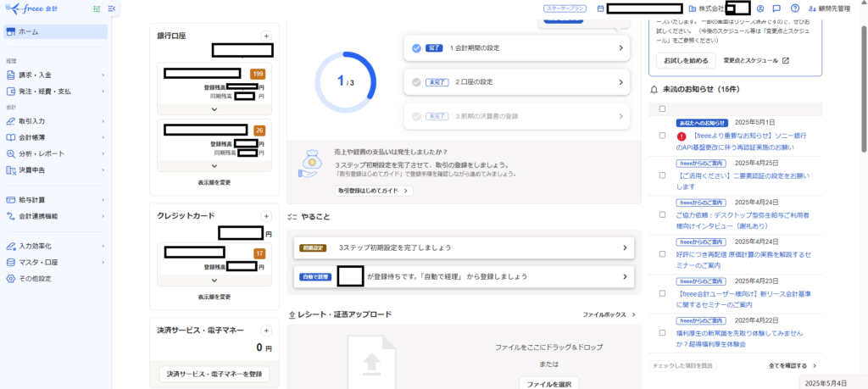Click the plus icon beside 銀行口座
868x389 pixels.
click(x=266, y=36)
